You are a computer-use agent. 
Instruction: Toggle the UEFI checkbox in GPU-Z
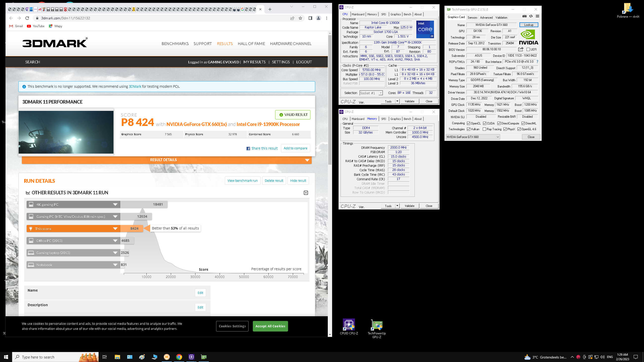coord(528,50)
